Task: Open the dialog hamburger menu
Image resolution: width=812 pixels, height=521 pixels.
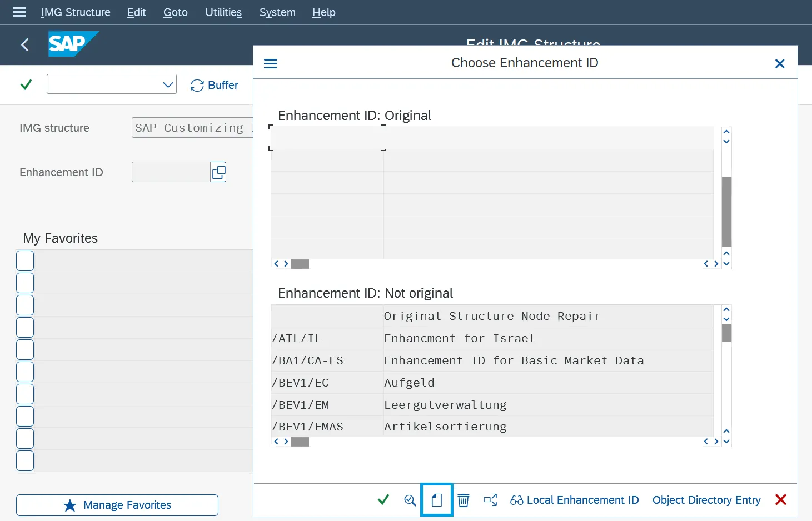Action: pos(271,63)
